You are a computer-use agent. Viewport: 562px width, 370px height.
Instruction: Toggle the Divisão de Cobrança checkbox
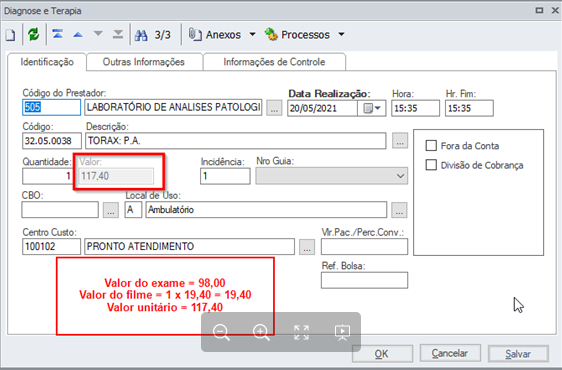coord(431,165)
